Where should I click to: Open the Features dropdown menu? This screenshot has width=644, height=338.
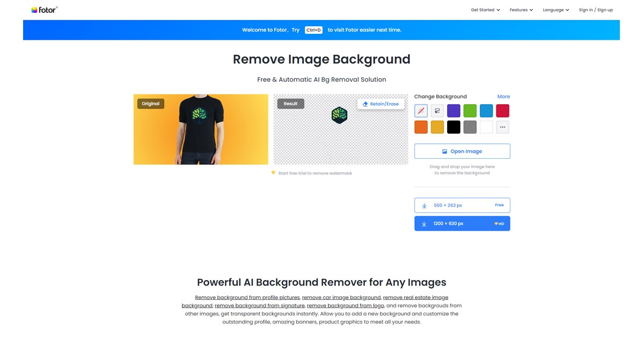pos(521,10)
